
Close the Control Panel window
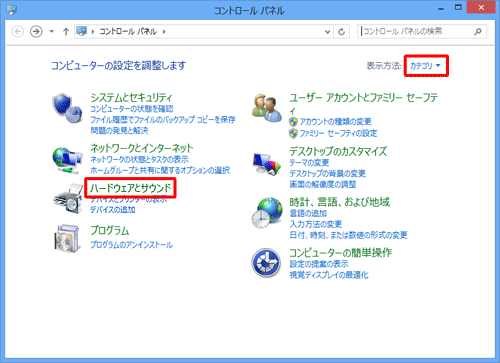(x=481, y=8)
